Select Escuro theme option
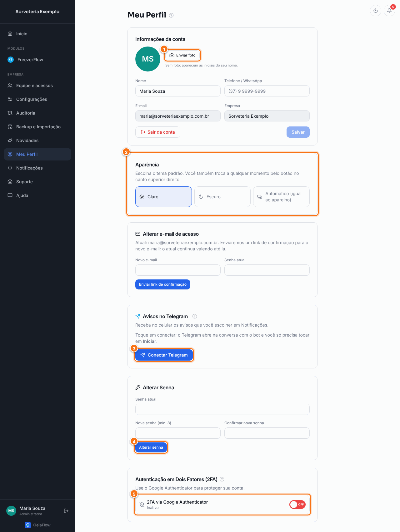 pos(222,197)
